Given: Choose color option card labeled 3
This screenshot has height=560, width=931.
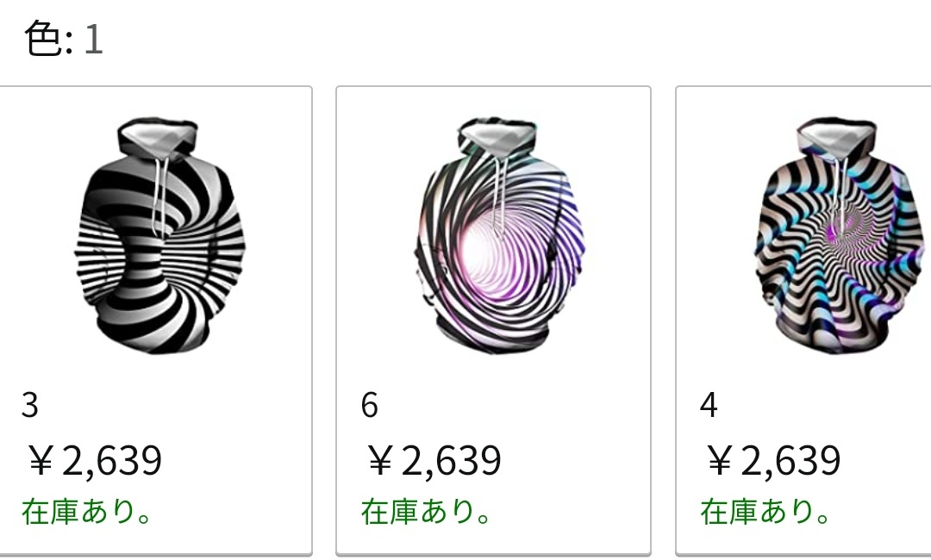Looking at the screenshot, I should 155,320.
